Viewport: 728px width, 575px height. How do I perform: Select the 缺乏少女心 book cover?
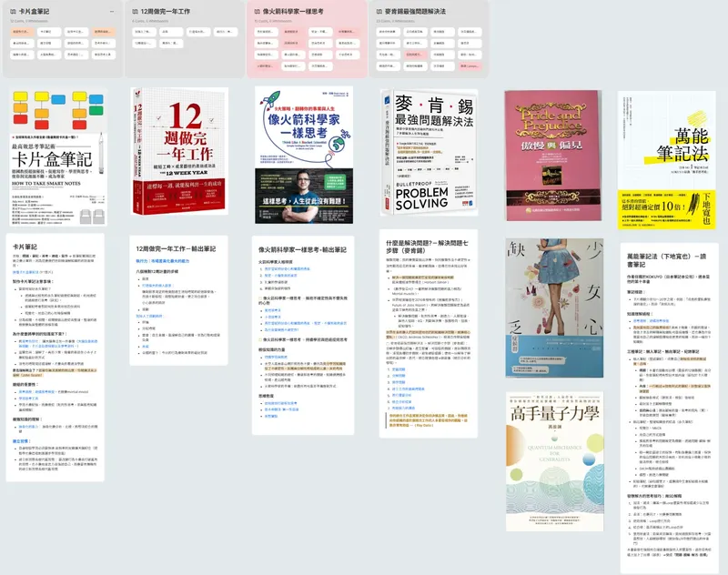554,308
